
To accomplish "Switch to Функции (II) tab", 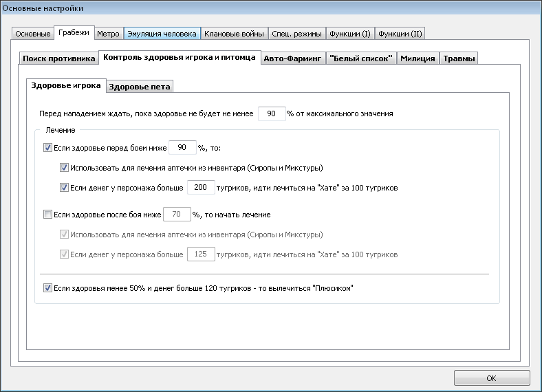I will [400, 34].
